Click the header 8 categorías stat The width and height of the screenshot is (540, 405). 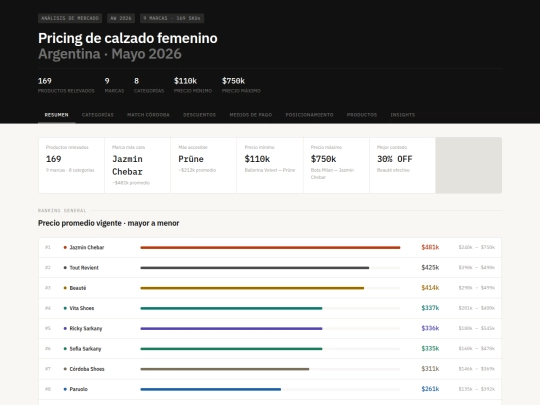coord(149,85)
